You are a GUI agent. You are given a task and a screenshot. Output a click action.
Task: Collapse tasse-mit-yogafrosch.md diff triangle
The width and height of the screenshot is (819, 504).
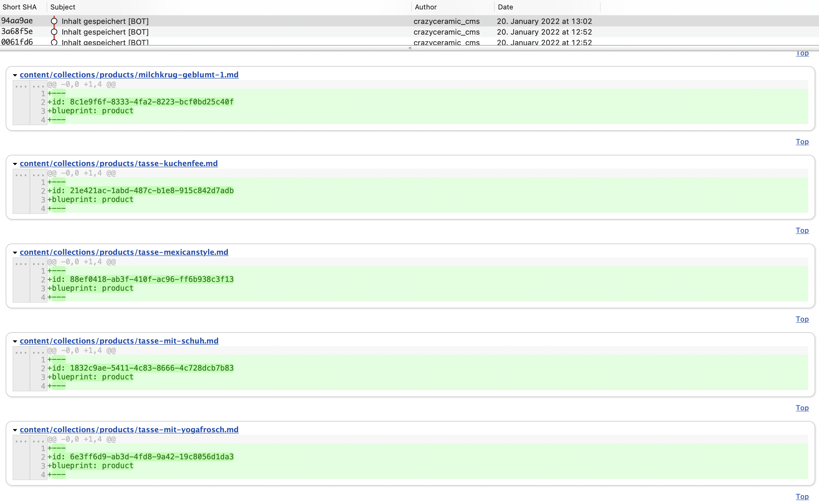(x=15, y=430)
